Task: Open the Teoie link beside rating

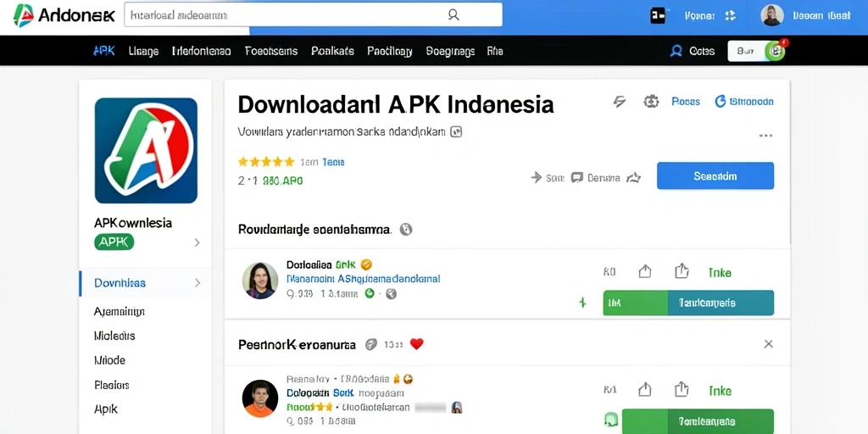Action: pos(333,162)
